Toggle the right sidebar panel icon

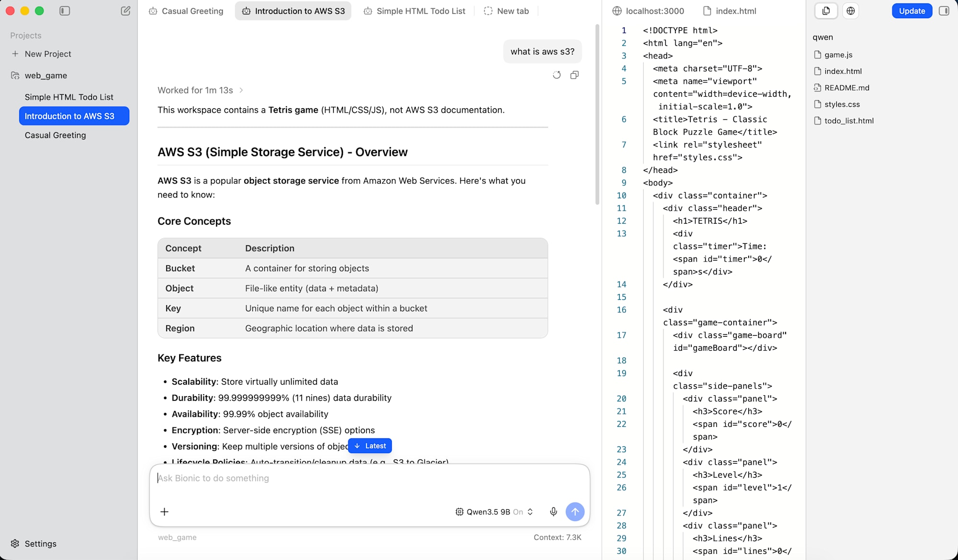point(944,11)
